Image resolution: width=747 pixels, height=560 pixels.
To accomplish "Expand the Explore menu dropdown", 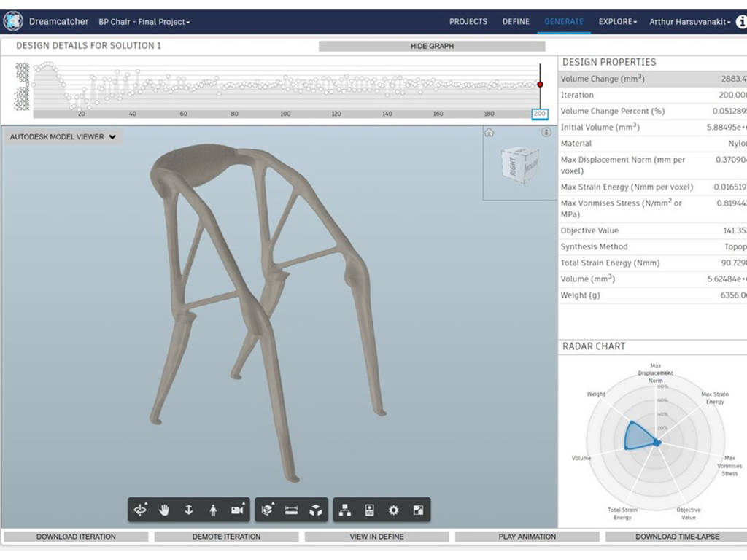I will point(617,22).
